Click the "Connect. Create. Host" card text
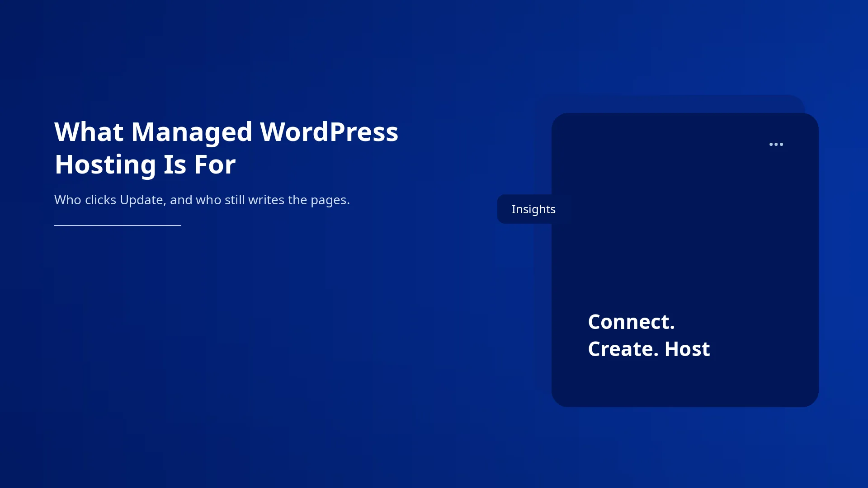This screenshot has height=488, width=868. click(x=649, y=335)
